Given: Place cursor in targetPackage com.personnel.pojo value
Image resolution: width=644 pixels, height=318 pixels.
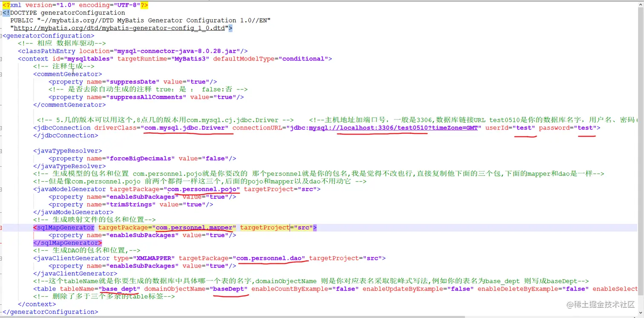Looking at the screenshot, I should (201, 189).
